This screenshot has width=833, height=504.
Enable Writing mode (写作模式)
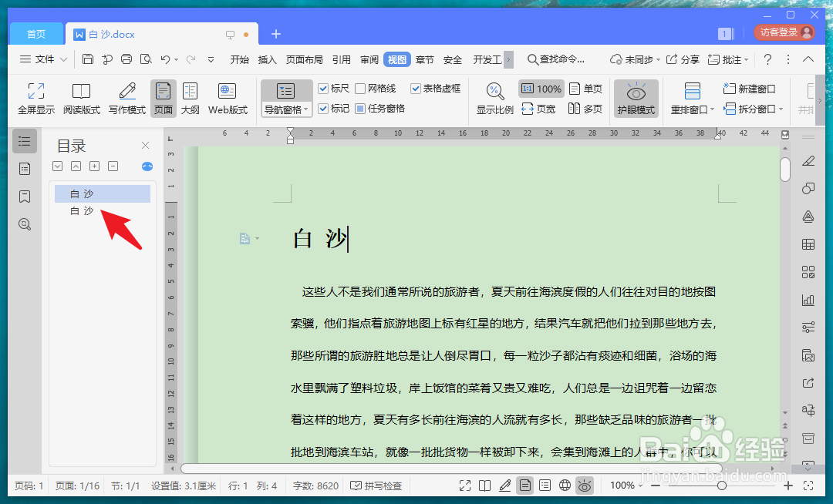click(127, 99)
